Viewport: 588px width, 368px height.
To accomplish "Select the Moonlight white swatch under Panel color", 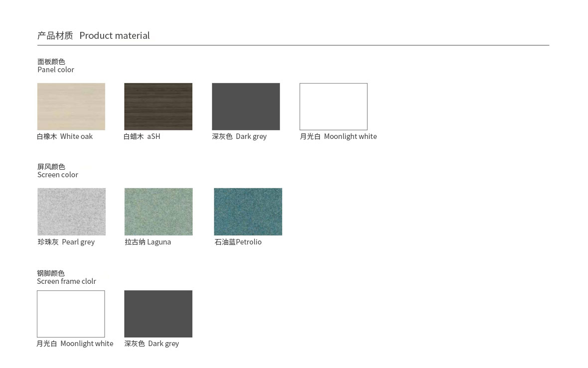I will [x=333, y=107].
